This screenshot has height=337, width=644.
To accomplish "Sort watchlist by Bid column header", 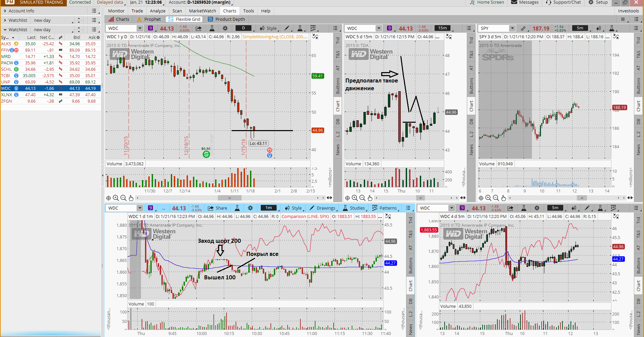I will coord(77,37).
